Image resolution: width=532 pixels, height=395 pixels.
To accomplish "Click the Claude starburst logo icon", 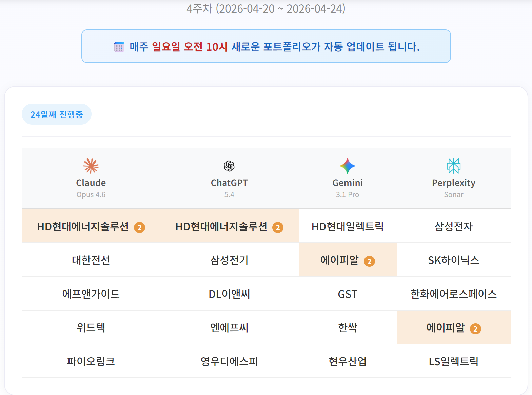I will click(91, 166).
